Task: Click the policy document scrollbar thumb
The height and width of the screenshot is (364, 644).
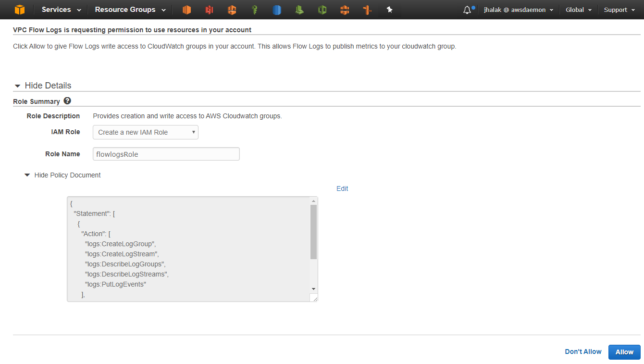Action: pyautogui.click(x=314, y=232)
